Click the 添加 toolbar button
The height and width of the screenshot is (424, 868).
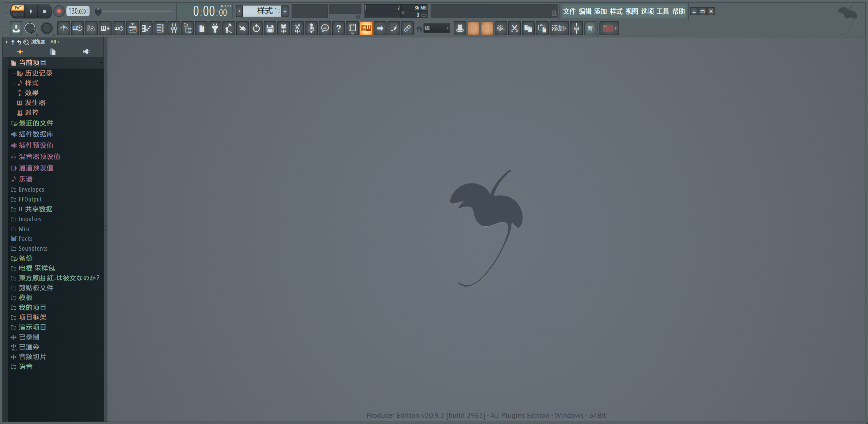tap(558, 28)
